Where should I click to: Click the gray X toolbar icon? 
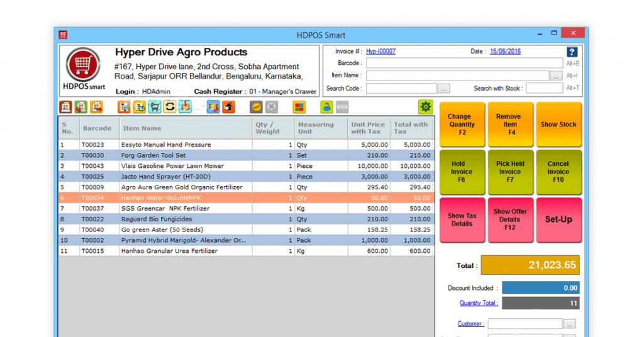click(x=272, y=107)
